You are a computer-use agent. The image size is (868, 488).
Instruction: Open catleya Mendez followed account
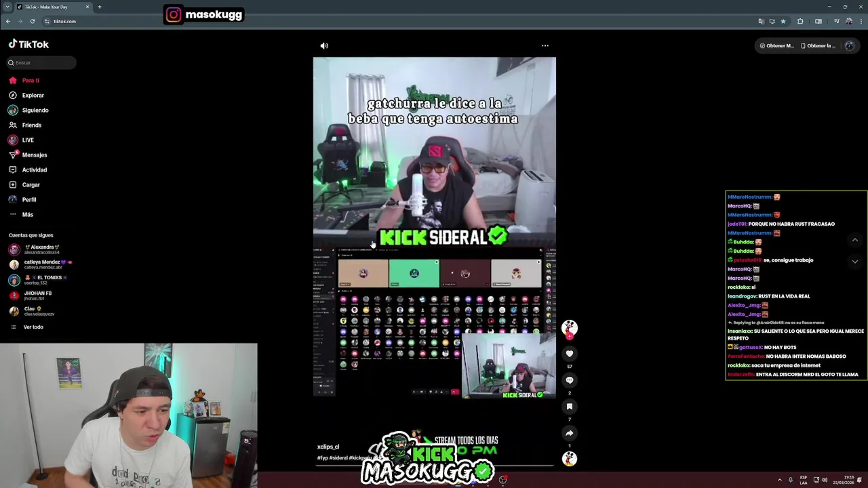coord(41,264)
